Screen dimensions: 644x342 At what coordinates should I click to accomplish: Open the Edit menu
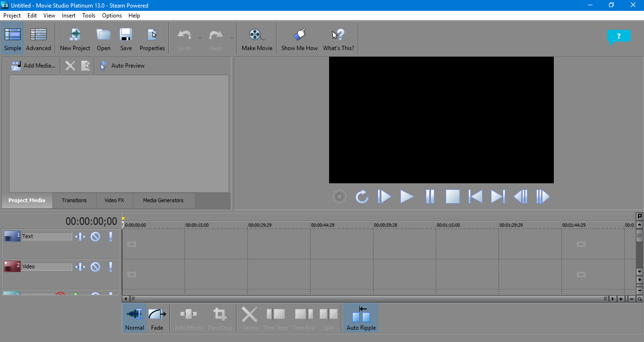point(32,16)
